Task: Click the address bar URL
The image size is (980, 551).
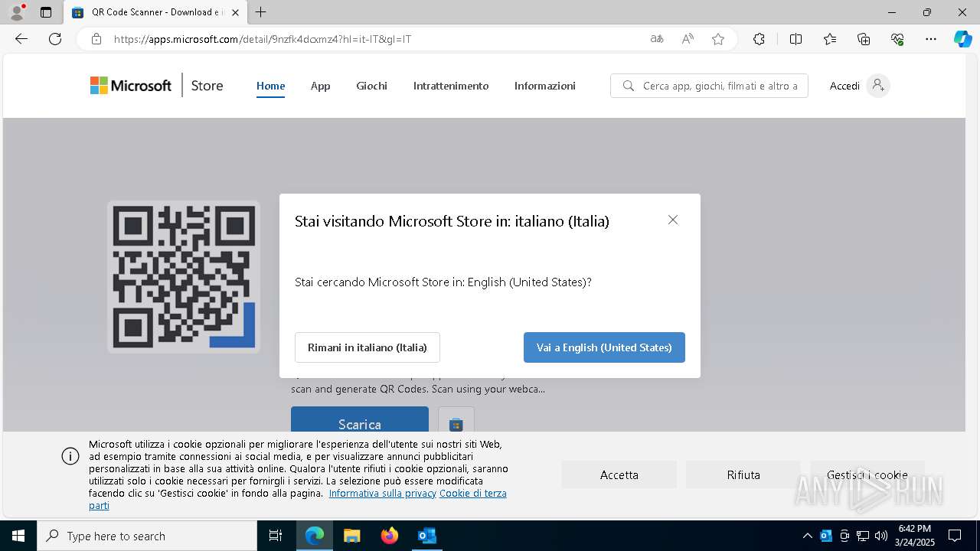Action: tap(263, 39)
